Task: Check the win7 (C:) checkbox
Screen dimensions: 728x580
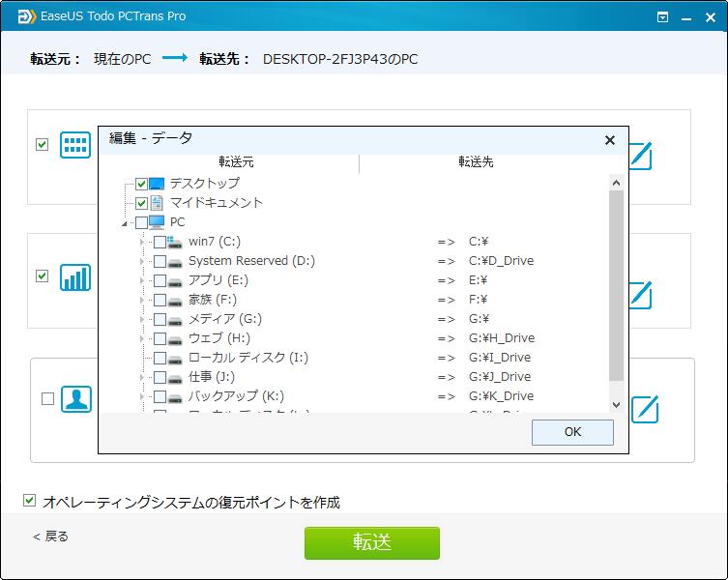Action: click(160, 242)
